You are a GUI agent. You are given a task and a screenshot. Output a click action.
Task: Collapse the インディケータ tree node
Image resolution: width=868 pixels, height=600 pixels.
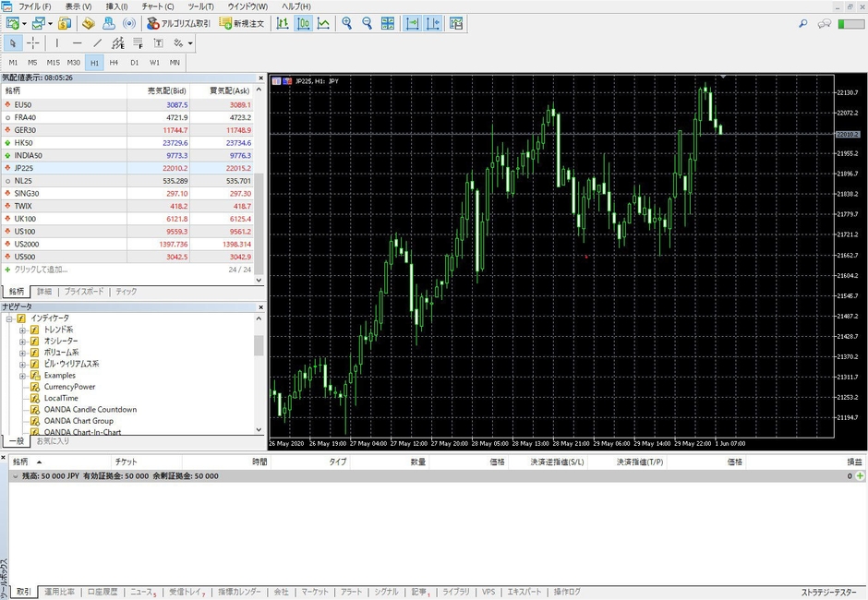(x=8, y=318)
